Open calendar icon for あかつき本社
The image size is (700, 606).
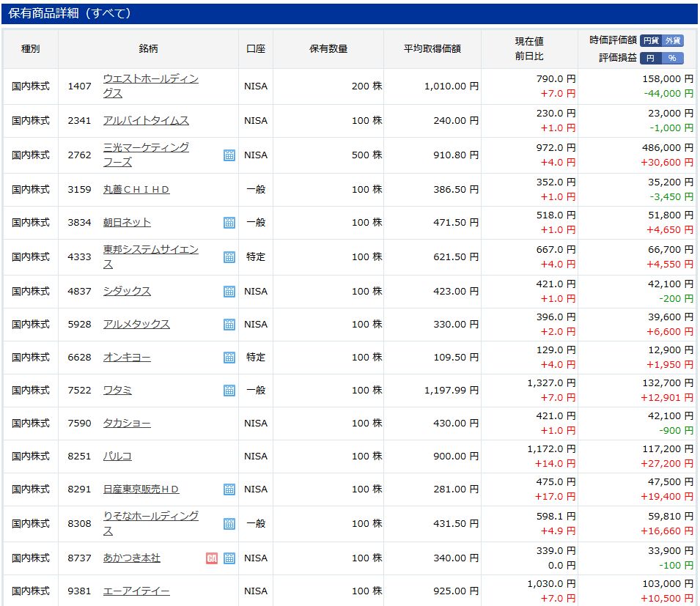coord(229,558)
